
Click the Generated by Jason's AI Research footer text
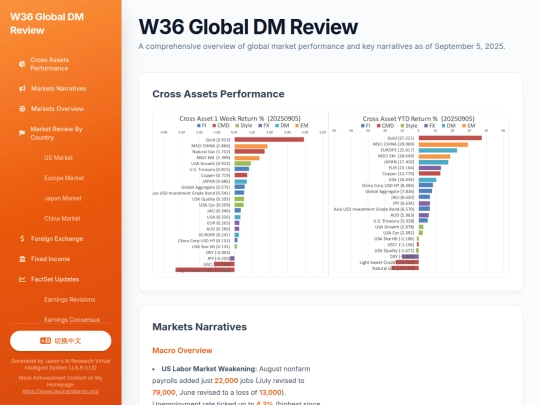tap(61, 364)
